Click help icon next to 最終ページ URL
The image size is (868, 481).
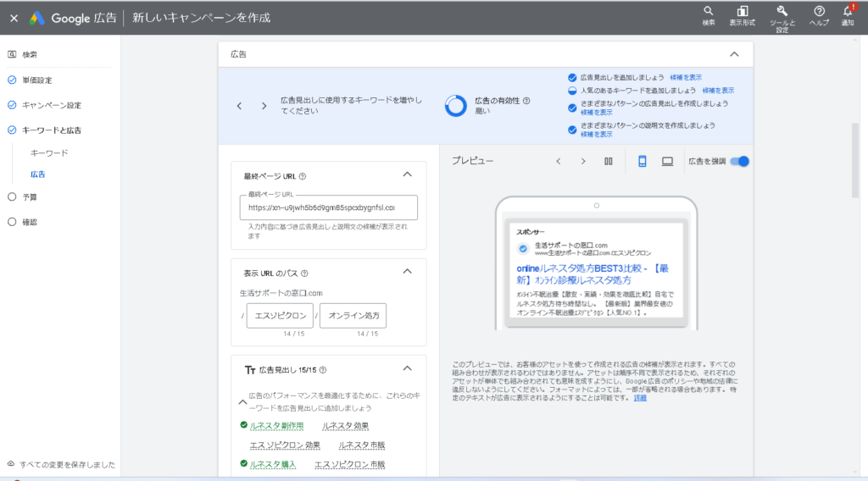(303, 176)
